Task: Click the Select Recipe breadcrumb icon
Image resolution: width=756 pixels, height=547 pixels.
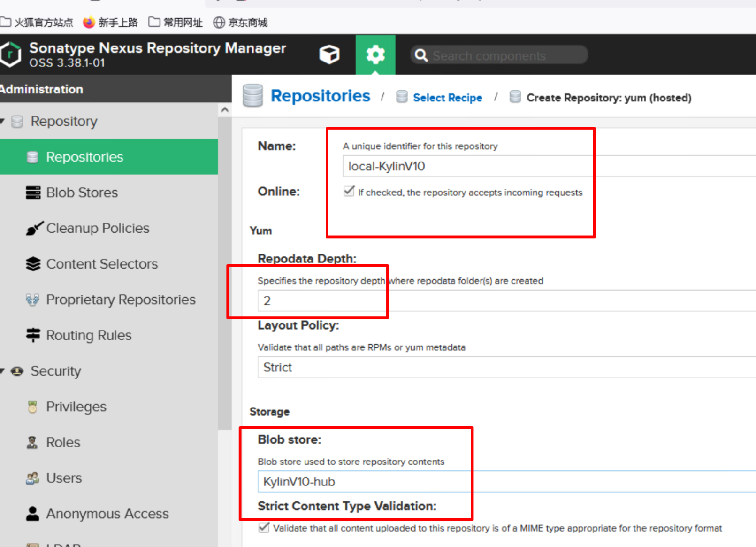Action: pyautogui.click(x=402, y=97)
